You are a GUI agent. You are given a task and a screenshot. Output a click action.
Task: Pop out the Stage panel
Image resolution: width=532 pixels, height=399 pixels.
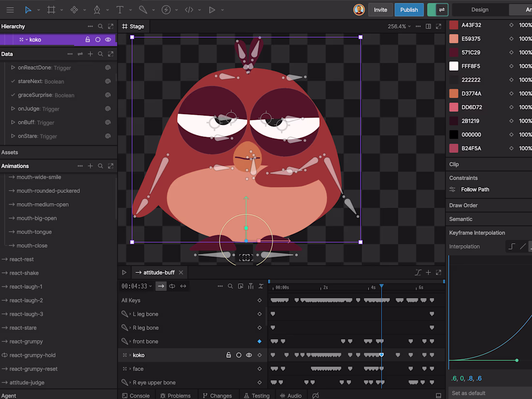(439, 26)
